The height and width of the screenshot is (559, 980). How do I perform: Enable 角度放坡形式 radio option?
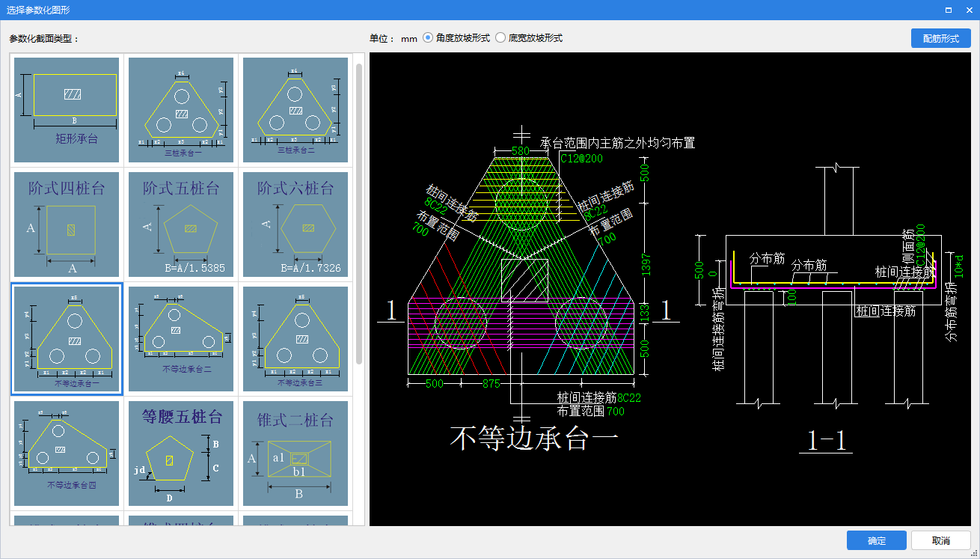[456, 37]
